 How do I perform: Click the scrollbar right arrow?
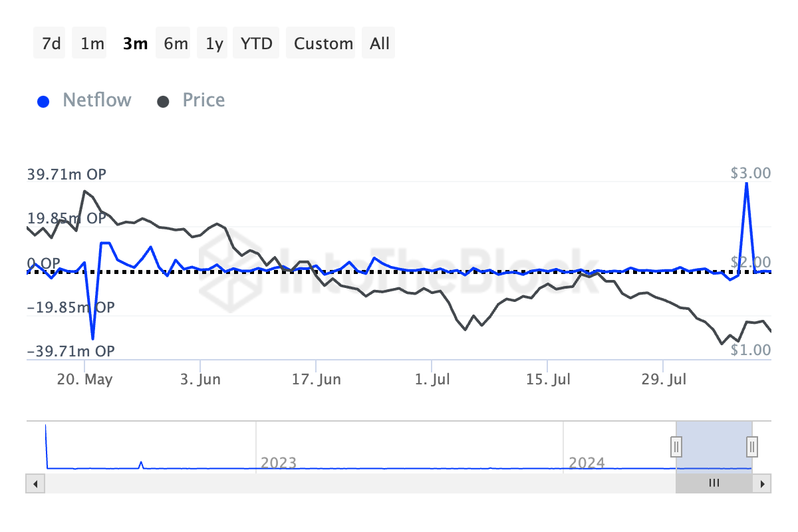point(762,483)
